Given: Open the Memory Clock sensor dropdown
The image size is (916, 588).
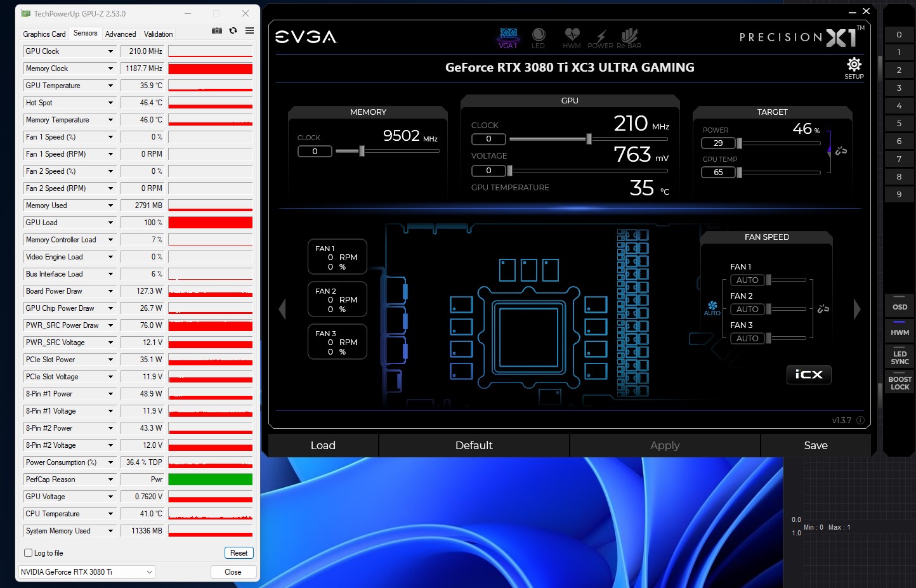Looking at the screenshot, I should pos(110,69).
